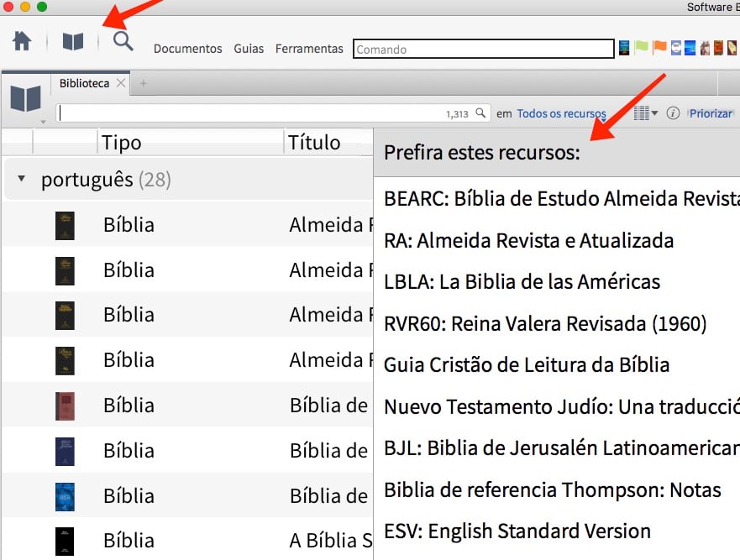This screenshot has width=740, height=560.
Task: Open the Todos os recursos filter link
Action: pos(562,113)
